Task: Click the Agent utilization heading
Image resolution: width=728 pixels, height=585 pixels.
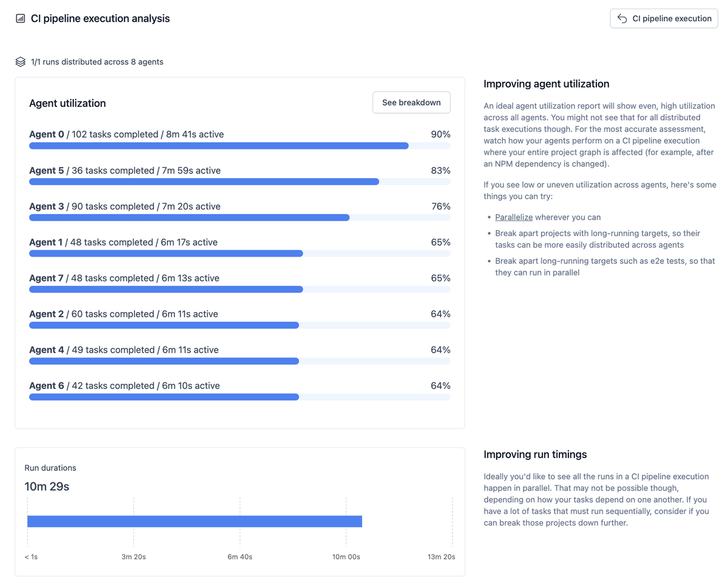Action: point(67,103)
